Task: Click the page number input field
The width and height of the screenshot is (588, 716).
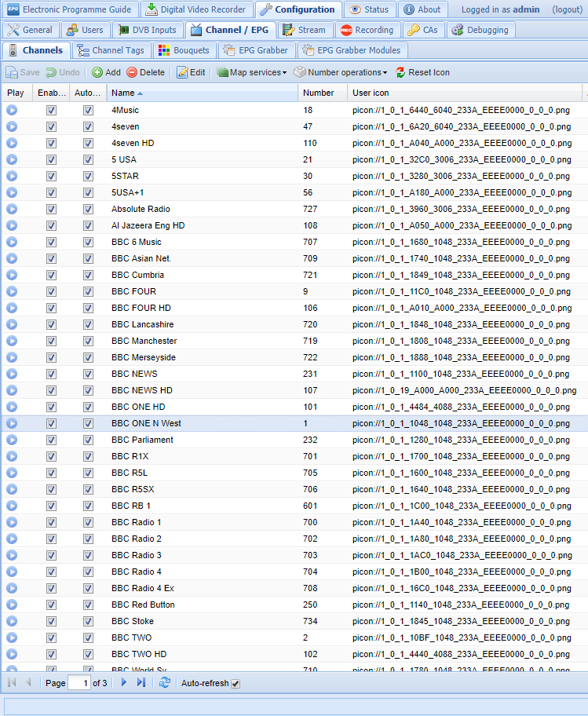Action: [79, 683]
